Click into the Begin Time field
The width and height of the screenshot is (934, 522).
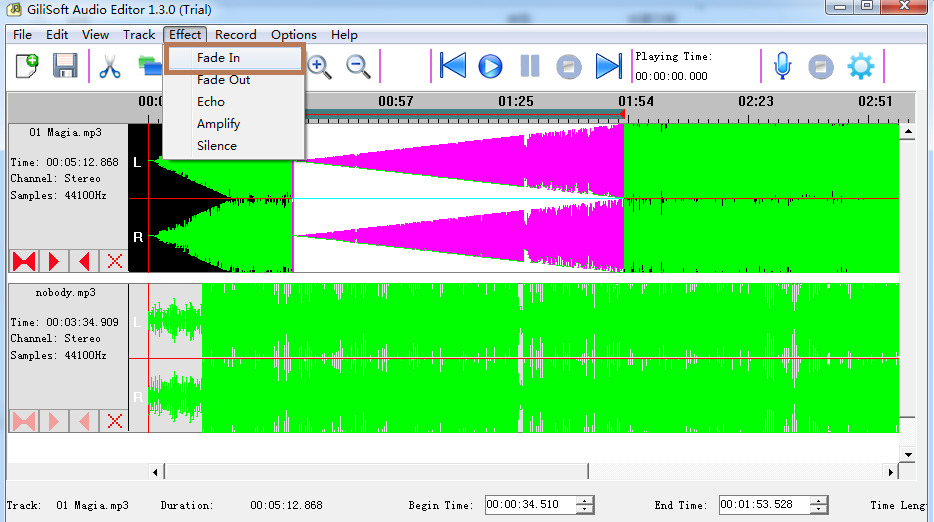[530, 505]
